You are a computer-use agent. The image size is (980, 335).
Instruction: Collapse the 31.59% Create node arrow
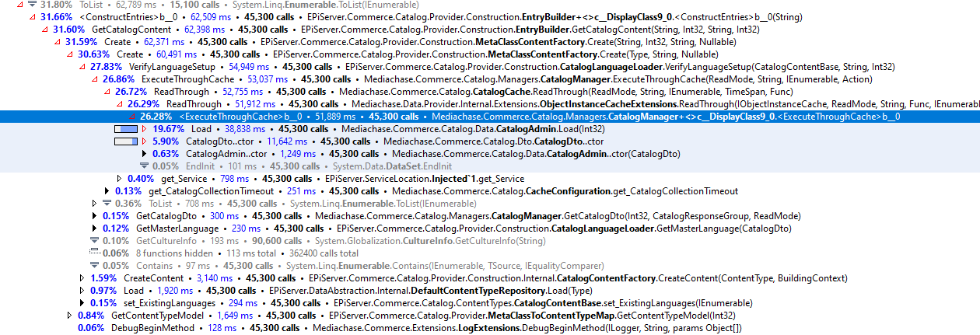point(58,41)
